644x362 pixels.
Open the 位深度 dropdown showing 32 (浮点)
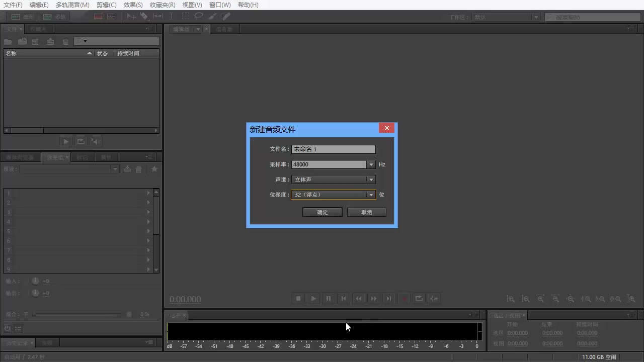coord(333,195)
